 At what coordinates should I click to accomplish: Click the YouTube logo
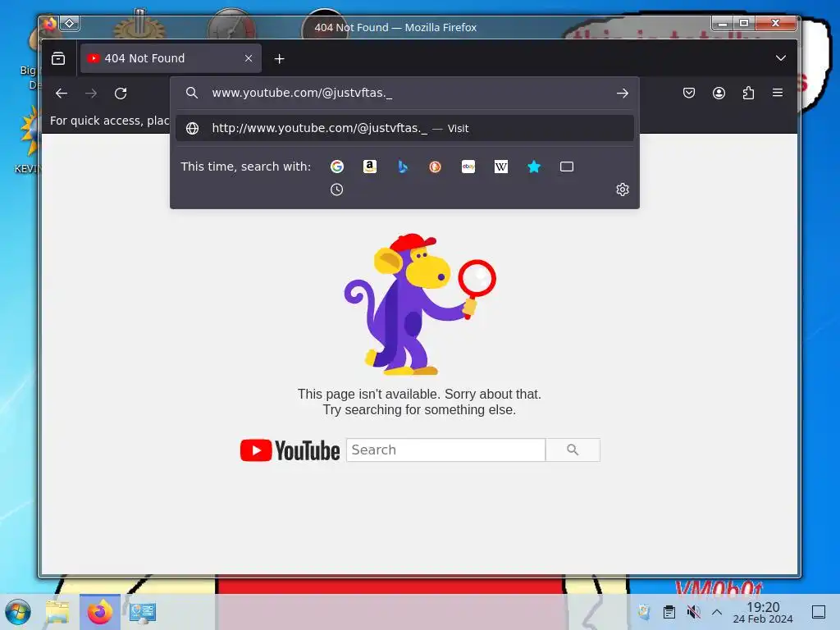coord(290,450)
